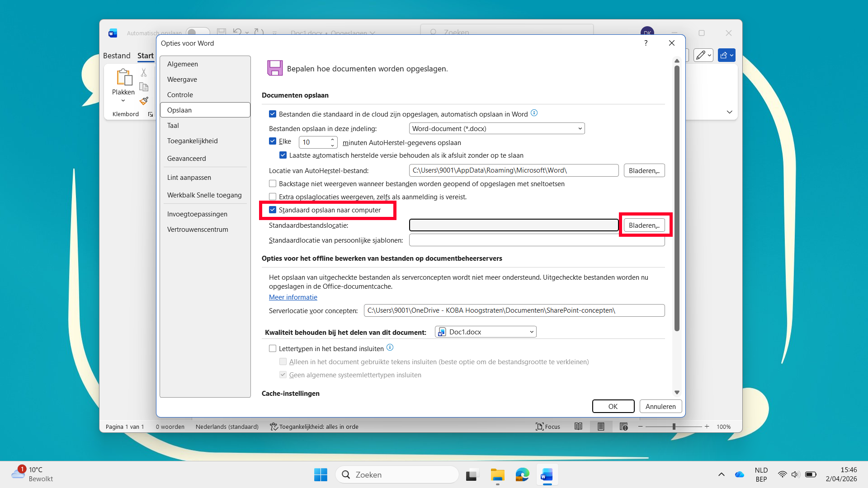Click zoom slider in status bar
The height and width of the screenshot is (488, 868).
pyautogui.click(x=674, y=427)
